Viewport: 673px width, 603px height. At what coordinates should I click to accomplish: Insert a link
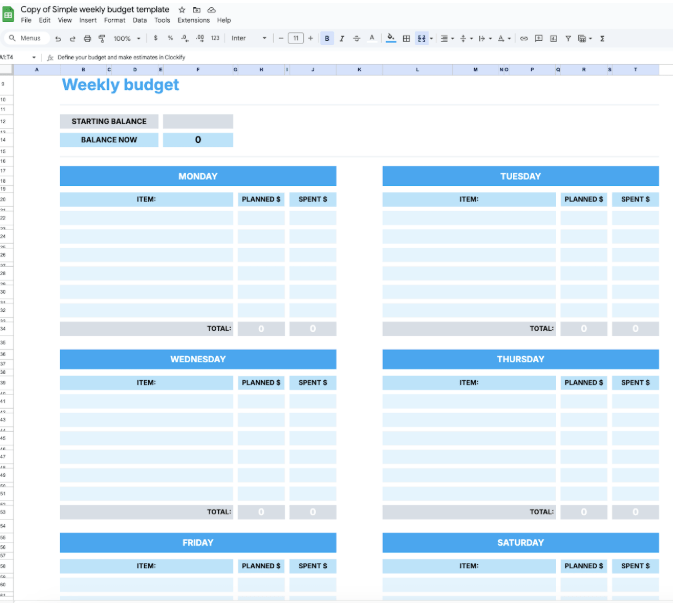pos(524,39)
